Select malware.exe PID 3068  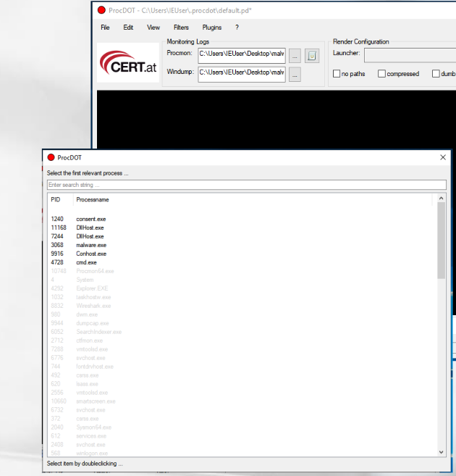tap(242, 245)
